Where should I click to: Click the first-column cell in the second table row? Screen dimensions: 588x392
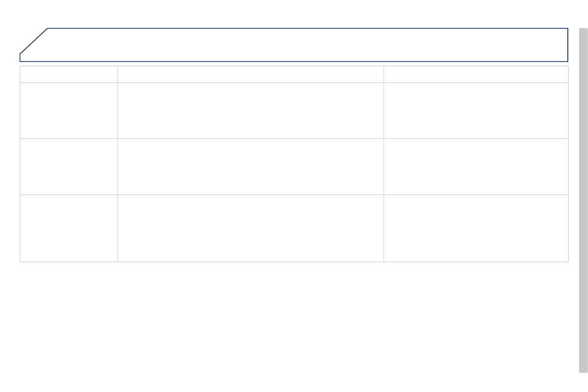(x=69, y=110)
